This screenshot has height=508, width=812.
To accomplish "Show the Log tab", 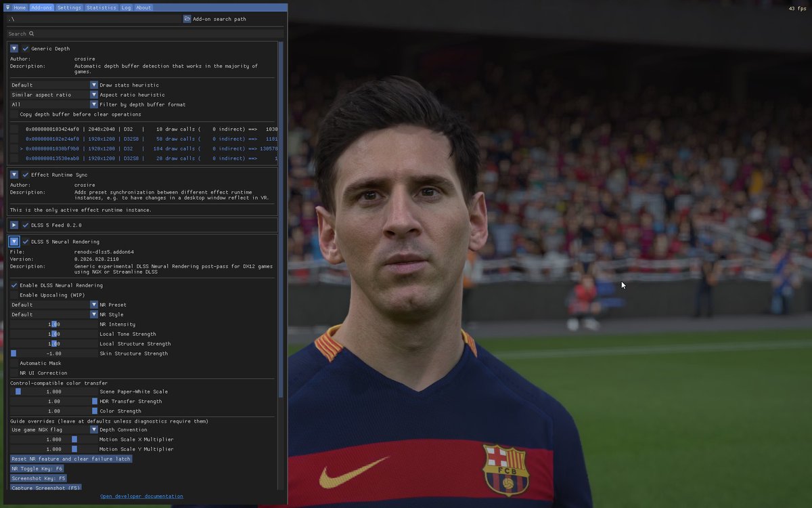I will 127,7.
